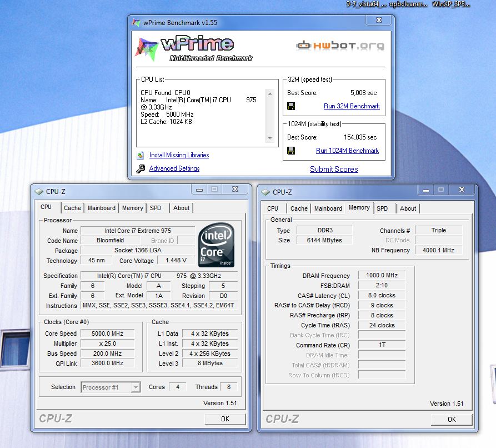Minimize the left CPU-Z window

click(199, 190)
